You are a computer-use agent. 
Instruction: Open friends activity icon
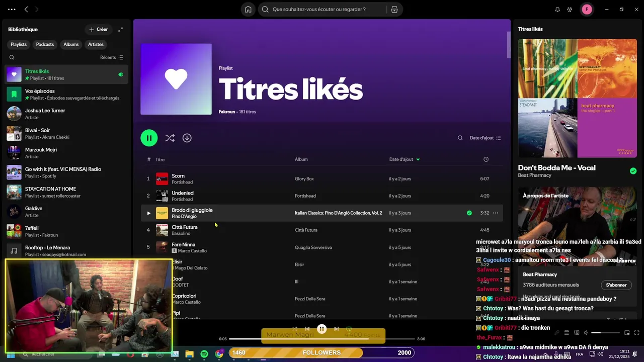click(x=570, y=9)
